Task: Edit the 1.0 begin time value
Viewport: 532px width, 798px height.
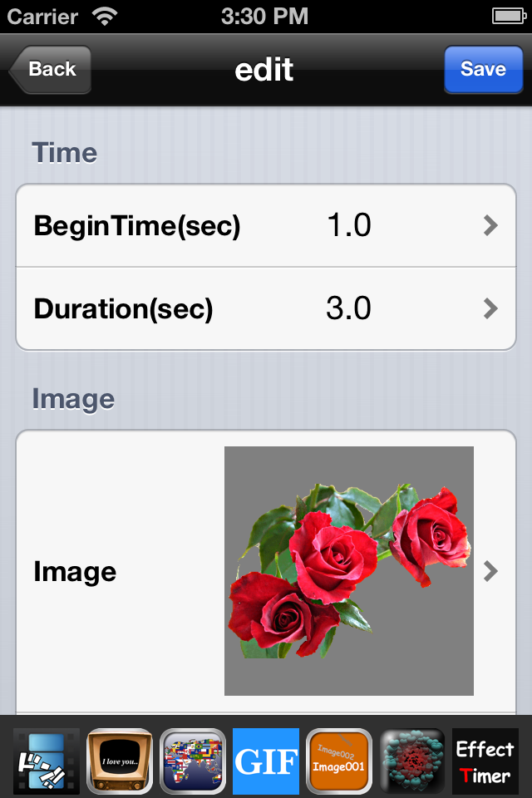Action: pos(349,225)
